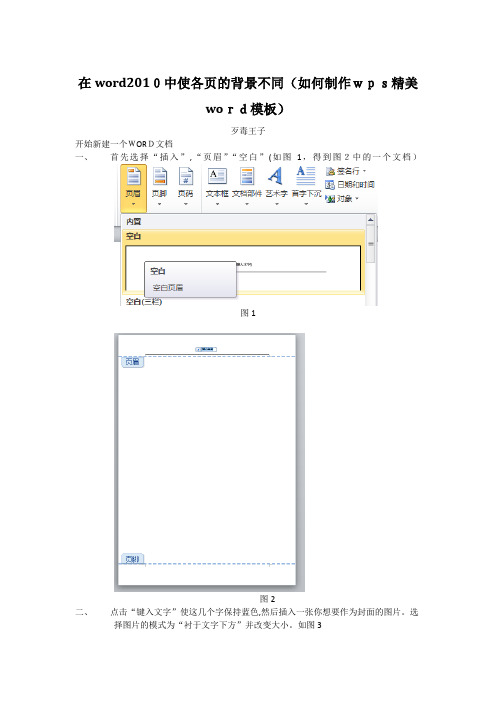
Task: Click the blank header preview thumbnail
Action: [x=243, y=268]
